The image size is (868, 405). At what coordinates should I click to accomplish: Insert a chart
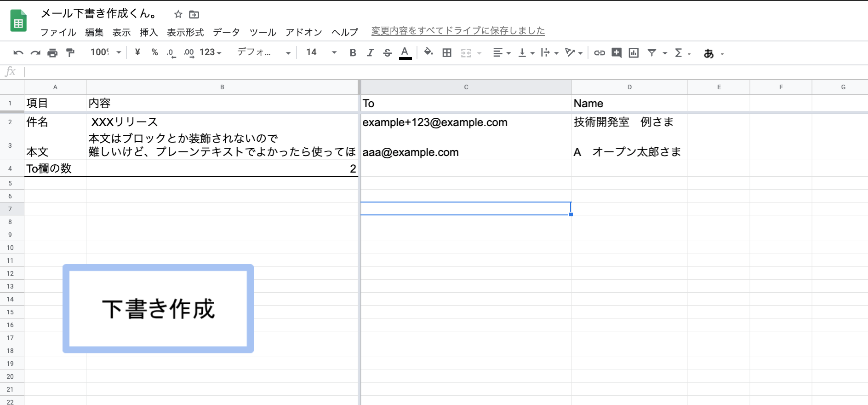coord(634,53)
